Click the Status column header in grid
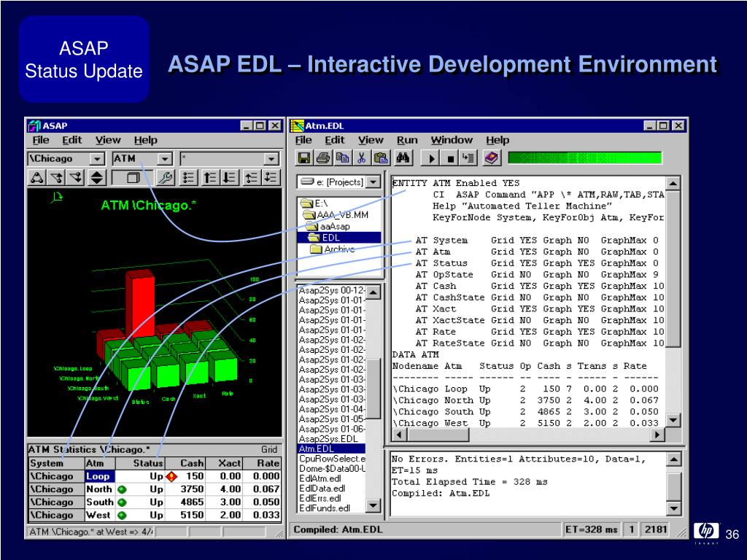Image resolution: width=747 pixels, height=560 pixels. pos(139,463)
